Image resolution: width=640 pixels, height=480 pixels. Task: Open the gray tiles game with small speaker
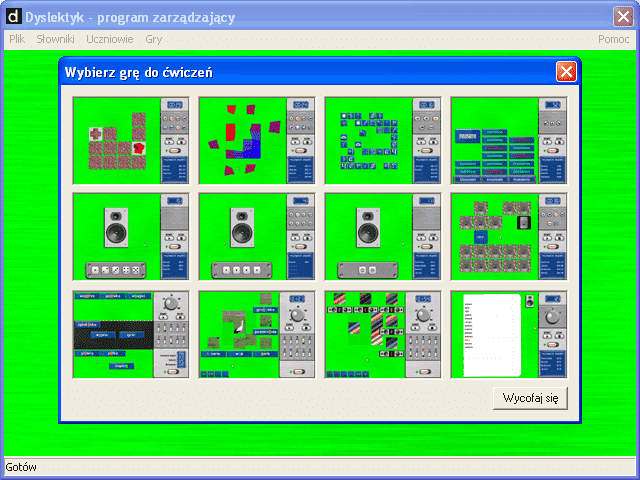509,237
